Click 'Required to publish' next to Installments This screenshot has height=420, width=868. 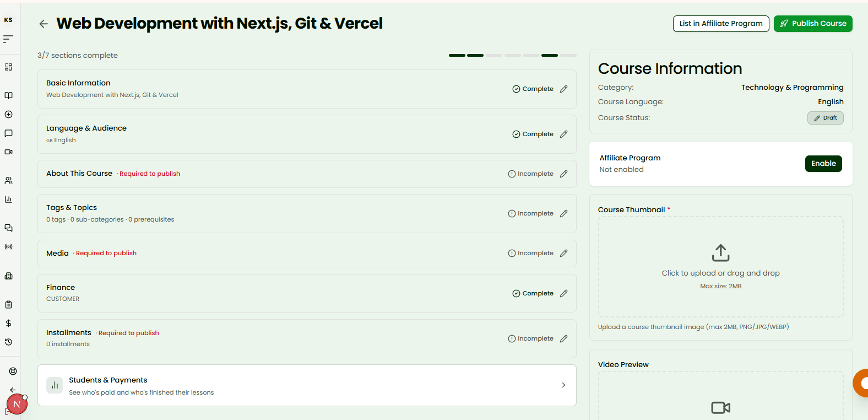(x=128, y=333)
